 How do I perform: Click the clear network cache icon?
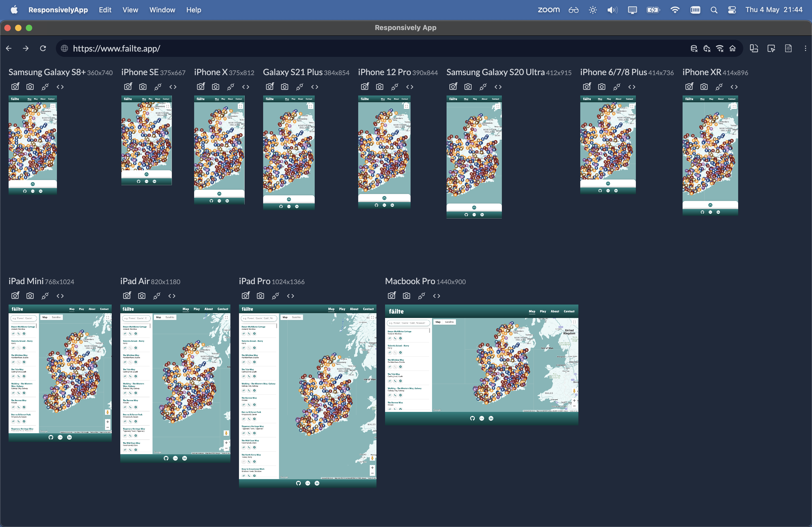tap(720, 48)
